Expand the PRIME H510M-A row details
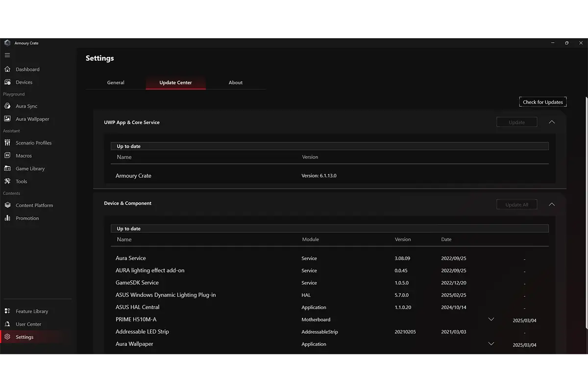 click(491, 319)
